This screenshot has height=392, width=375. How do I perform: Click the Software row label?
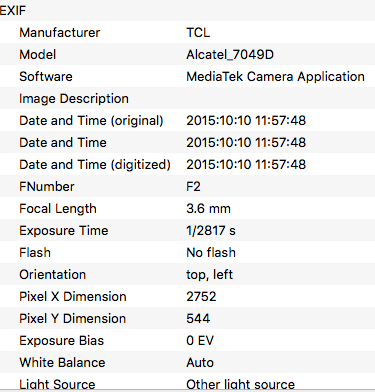[46, 77]
